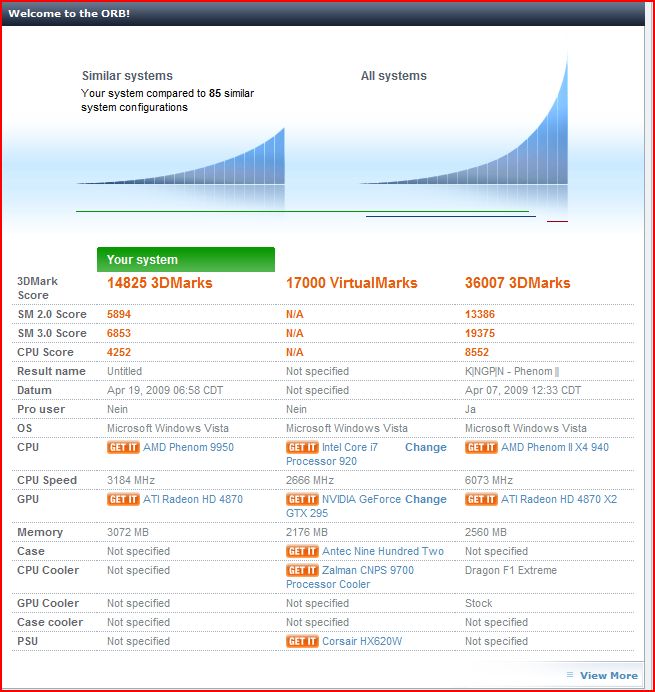This screenshot has width=655, height=692.
Task: Click GET IT badge beside AMD Phenom 9950
Action: click(123, 447)
